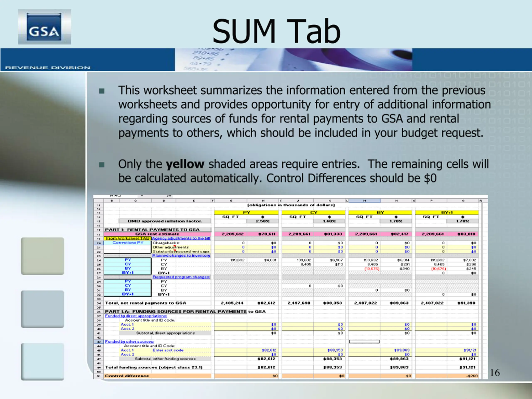This screenshot has width=532, height=399.
Task: Click the '$6,914' cell under BY
Action: 396,260
